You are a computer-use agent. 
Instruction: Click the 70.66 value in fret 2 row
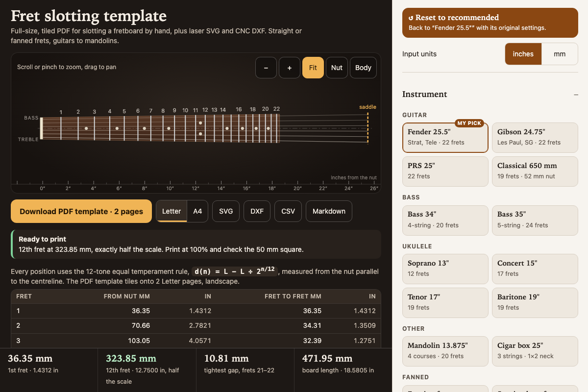tap(141, 325)
